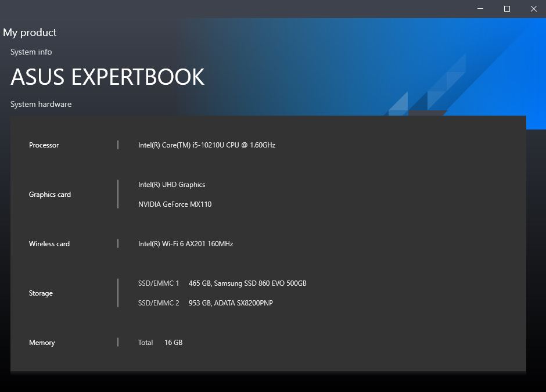Click the Total memory label
This screenshot has width=546, height=392.
[146, 343]
